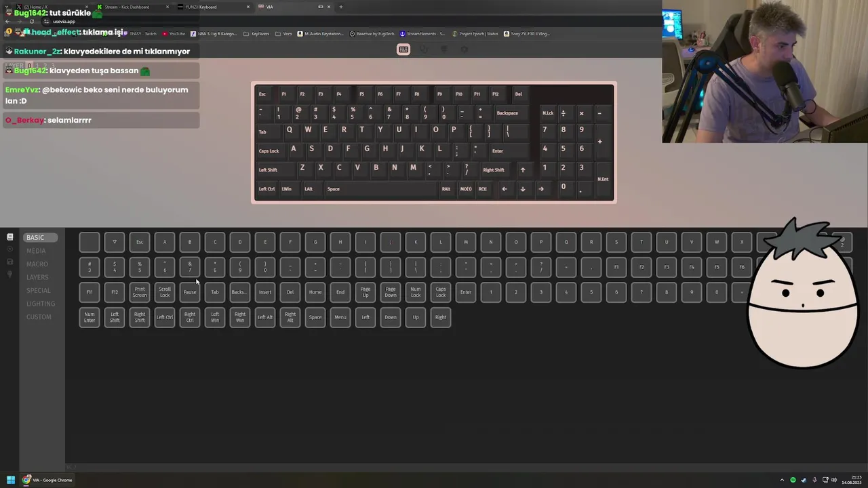Choose the Insert keycode

[x=265, y=292]
